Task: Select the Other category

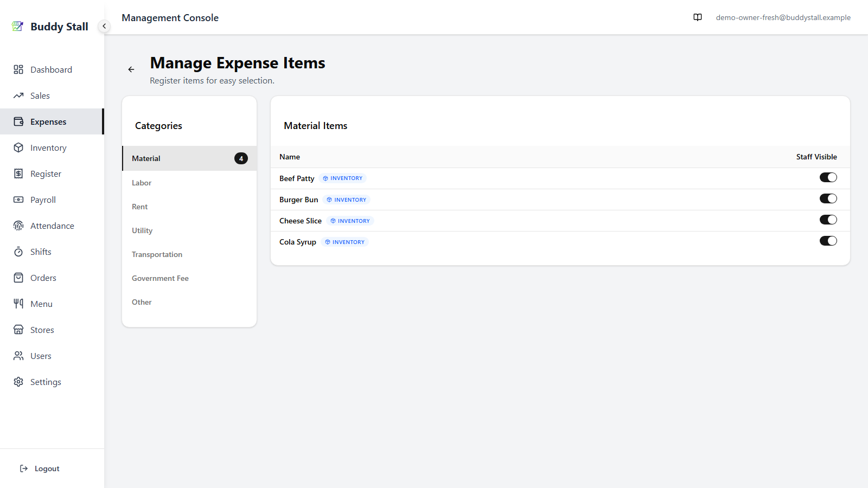Action: tap(189, 302)
